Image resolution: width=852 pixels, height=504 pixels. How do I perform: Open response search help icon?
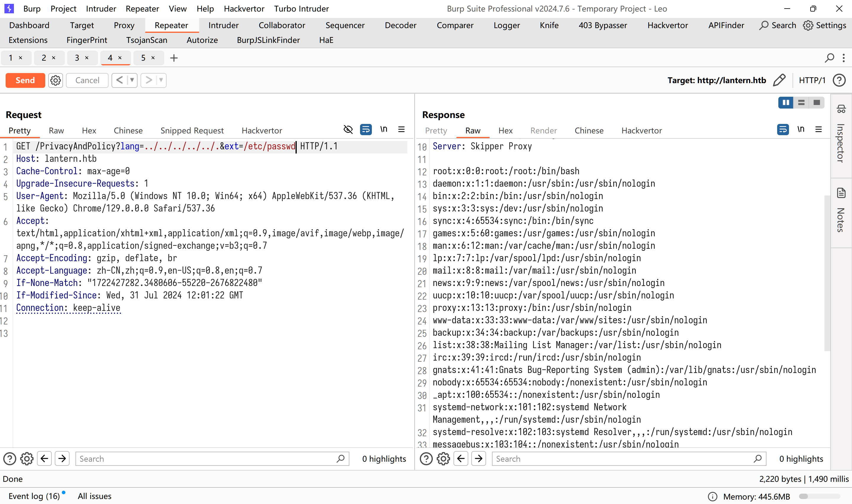pos(426,459)
